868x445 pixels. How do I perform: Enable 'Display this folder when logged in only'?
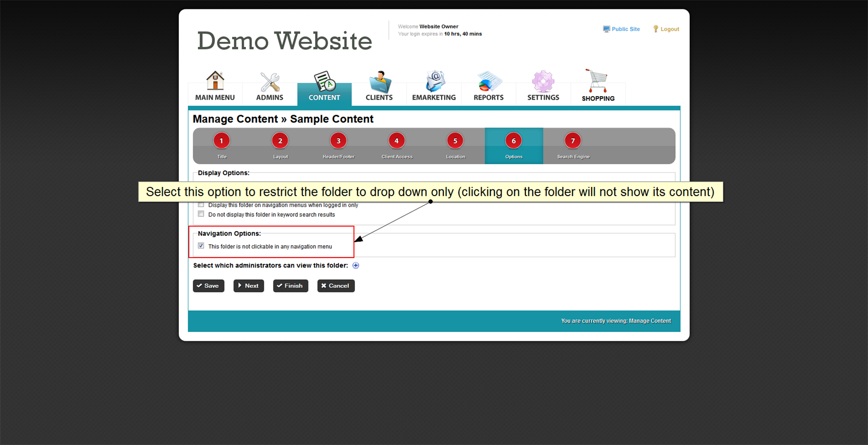(201, 205)
